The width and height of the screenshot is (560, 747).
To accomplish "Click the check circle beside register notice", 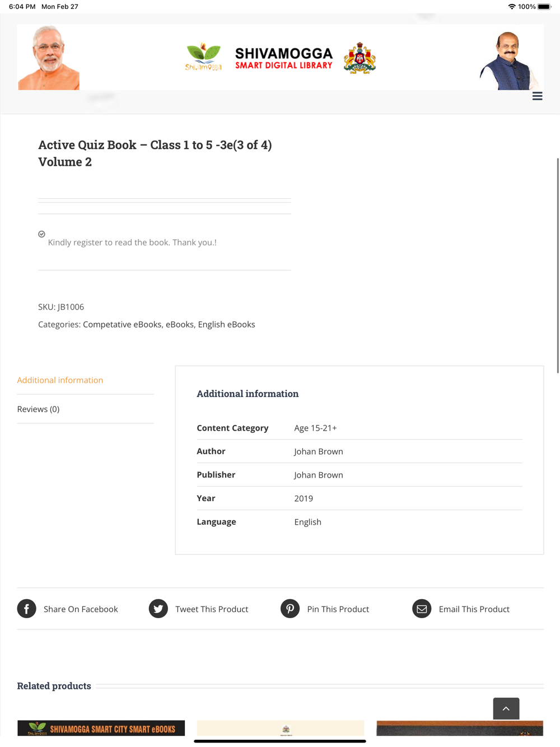I will coord(41,234).
